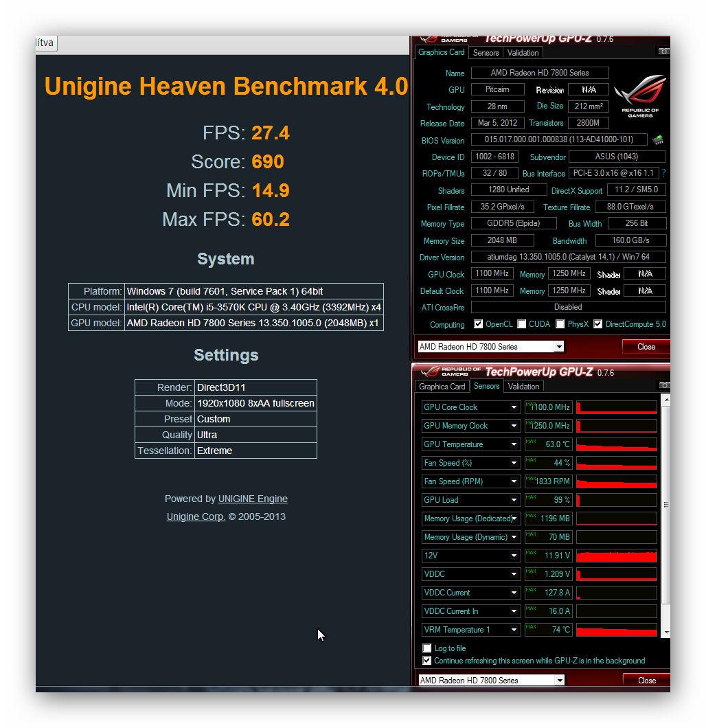Image resolution: width=706 pixels, height=728 pixels.
Task: Open the VRM Temperature 1 sensor dropdown
Action: pos(514,630)
